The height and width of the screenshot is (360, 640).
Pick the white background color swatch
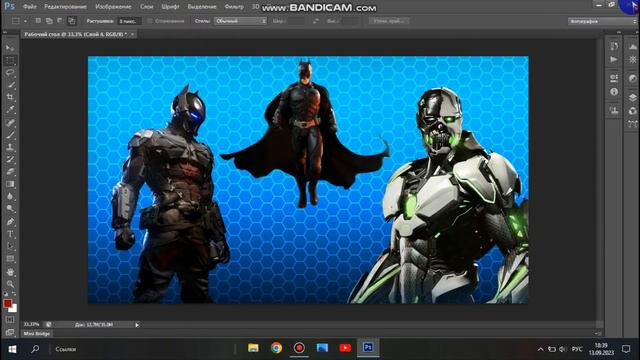14,309
